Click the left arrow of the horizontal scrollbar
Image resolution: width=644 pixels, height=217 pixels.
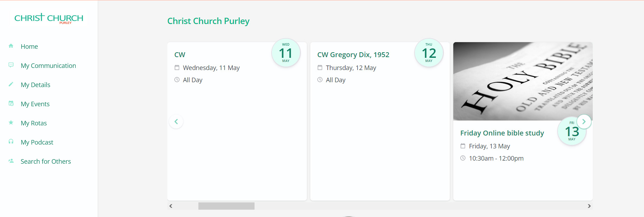(171, 206)
